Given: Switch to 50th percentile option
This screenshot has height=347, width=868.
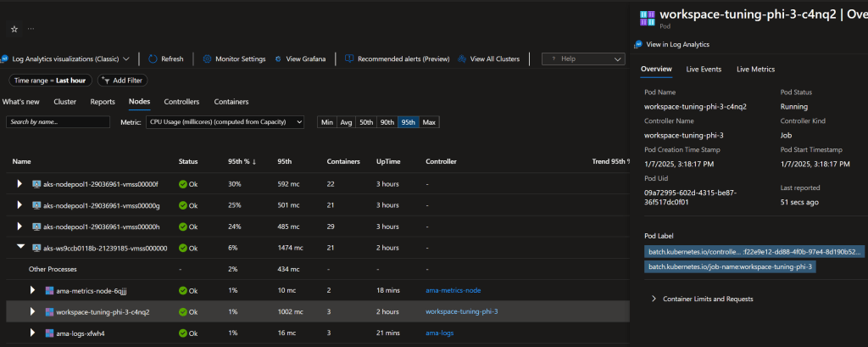Looking at the screenshot, I should (x=366, y=122).
